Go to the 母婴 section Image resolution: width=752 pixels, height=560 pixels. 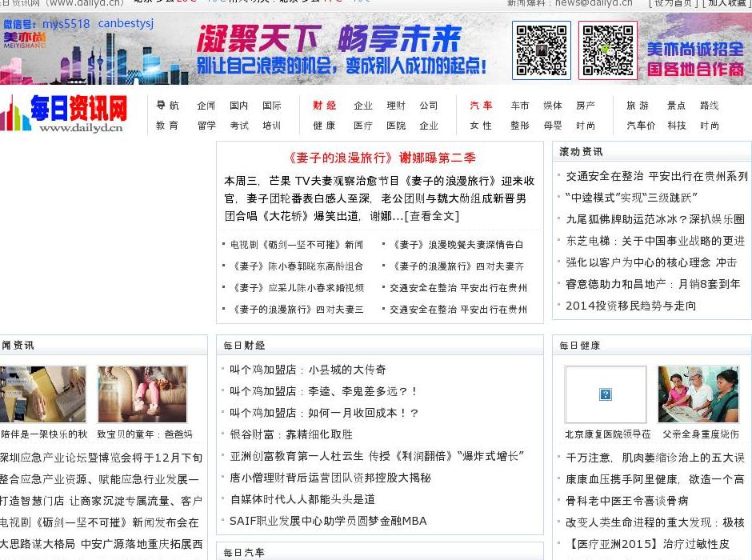(x=553, y=126)
